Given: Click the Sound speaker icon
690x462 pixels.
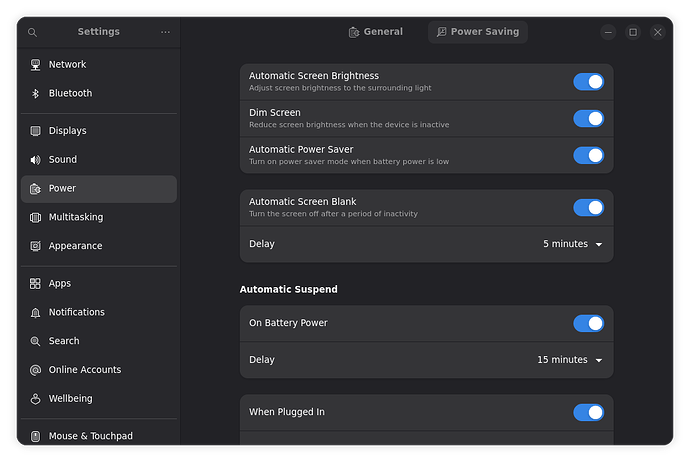Looking at the screenshot, I should (x=35, y=160).
